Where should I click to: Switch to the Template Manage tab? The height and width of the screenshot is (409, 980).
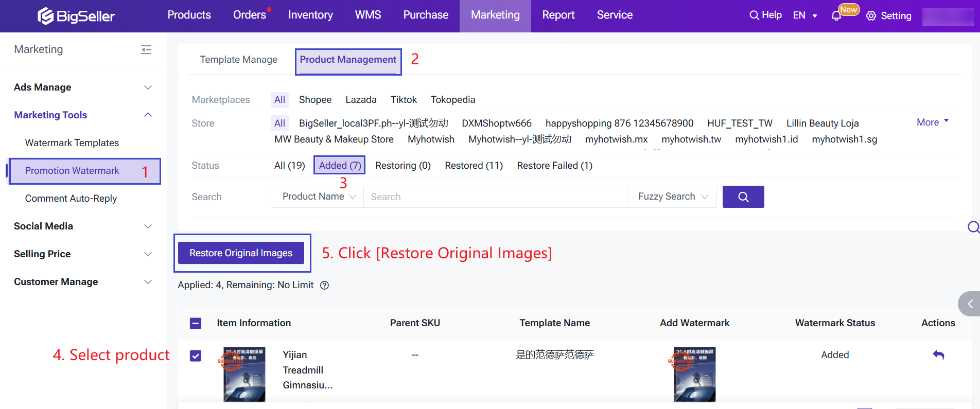(x=238, y=60)
